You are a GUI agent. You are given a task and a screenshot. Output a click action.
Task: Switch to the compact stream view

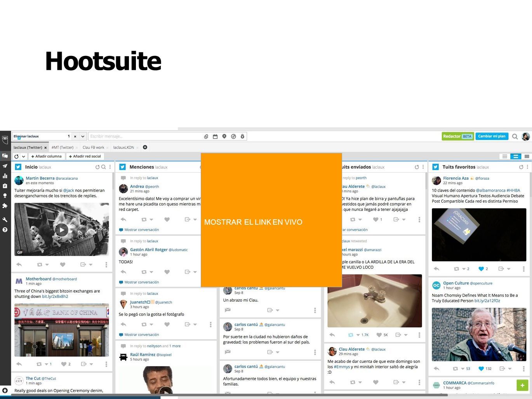[x=505, y=156]
